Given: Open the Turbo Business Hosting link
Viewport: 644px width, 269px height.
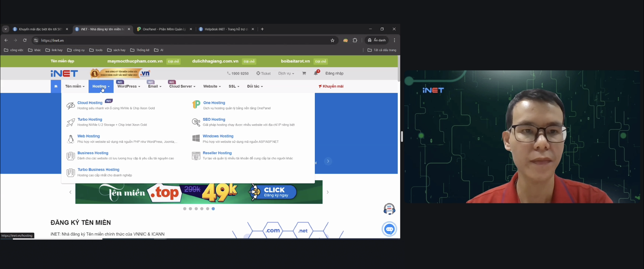Looking at the screenshot, I should [98, 170].
